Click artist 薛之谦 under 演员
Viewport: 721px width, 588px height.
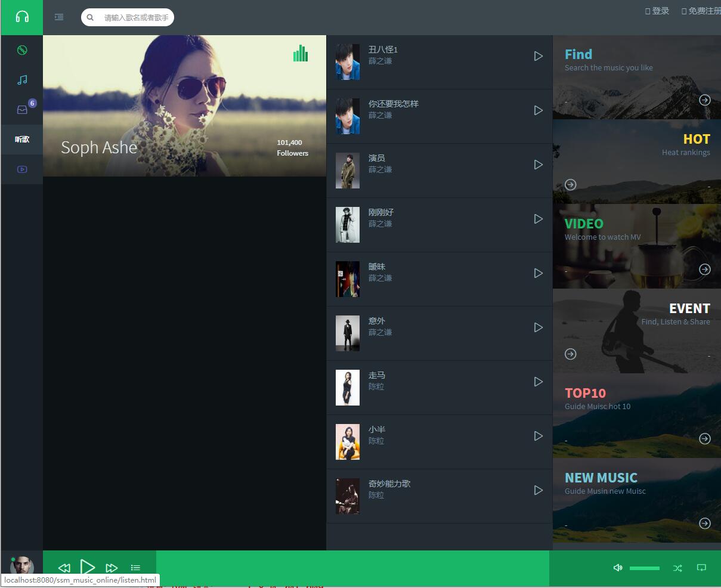tap(380, 169)
